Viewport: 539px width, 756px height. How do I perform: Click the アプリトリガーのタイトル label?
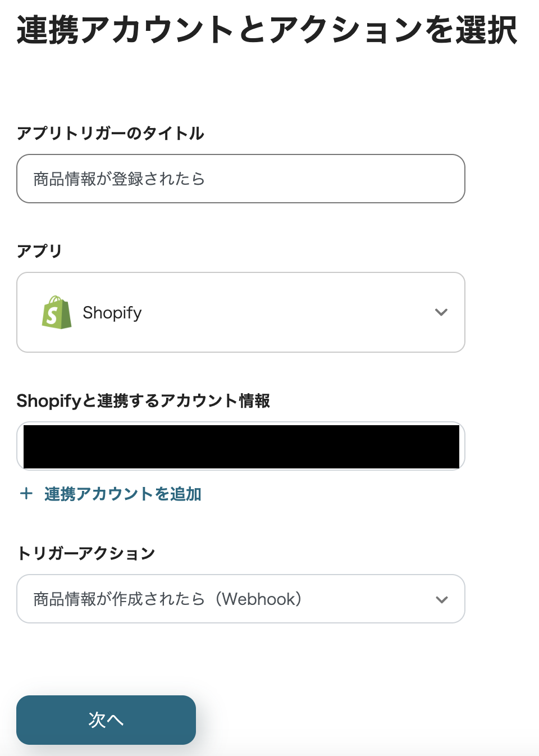[x=111, y=134]
